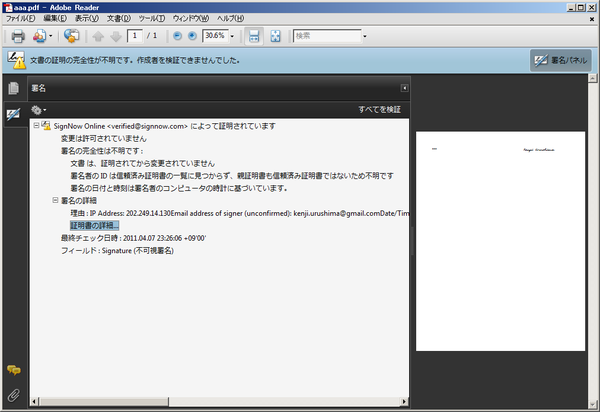Collapse the 署名の詳細 tree node
The height and width of the screenshot is (412, 600).
(x=55, y=200)
